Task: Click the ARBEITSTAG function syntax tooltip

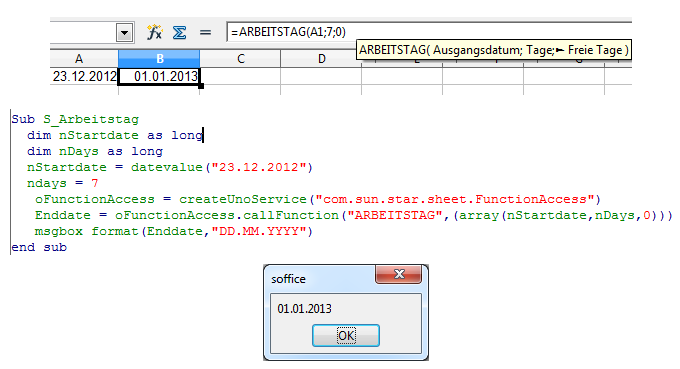Action: tap(494, 50)
